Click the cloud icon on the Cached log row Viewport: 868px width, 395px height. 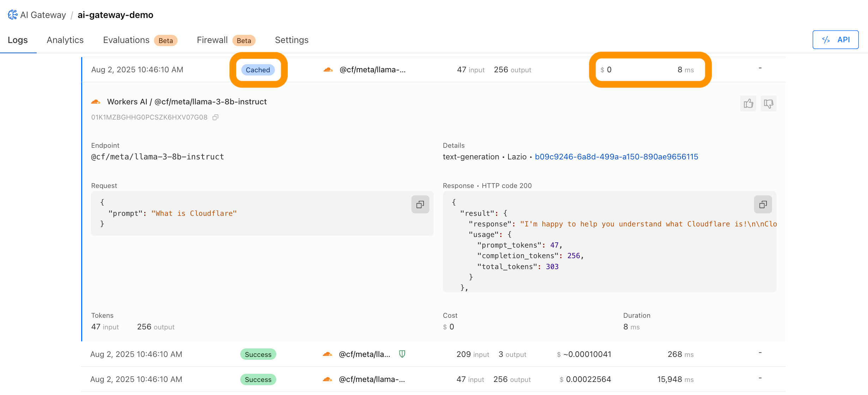(x=328, y=69)
